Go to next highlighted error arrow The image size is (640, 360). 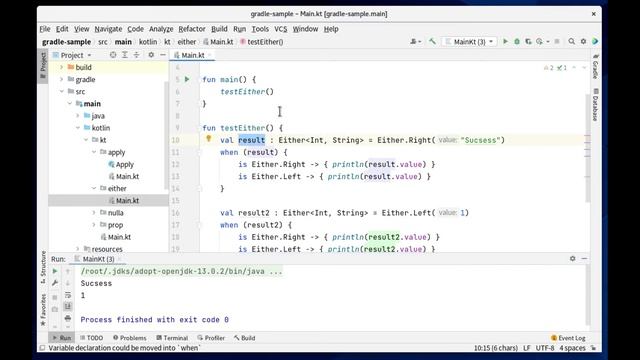tap(584, 68)
